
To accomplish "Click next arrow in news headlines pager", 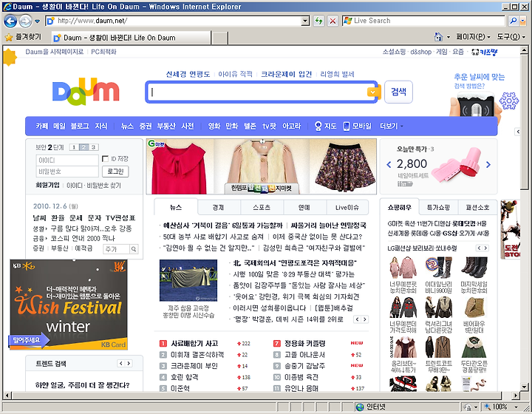I will pos(365,319).
